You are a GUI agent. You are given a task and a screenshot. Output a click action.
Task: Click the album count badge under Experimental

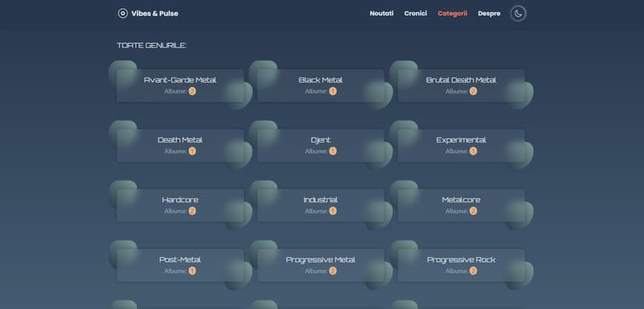coord(473,151)
